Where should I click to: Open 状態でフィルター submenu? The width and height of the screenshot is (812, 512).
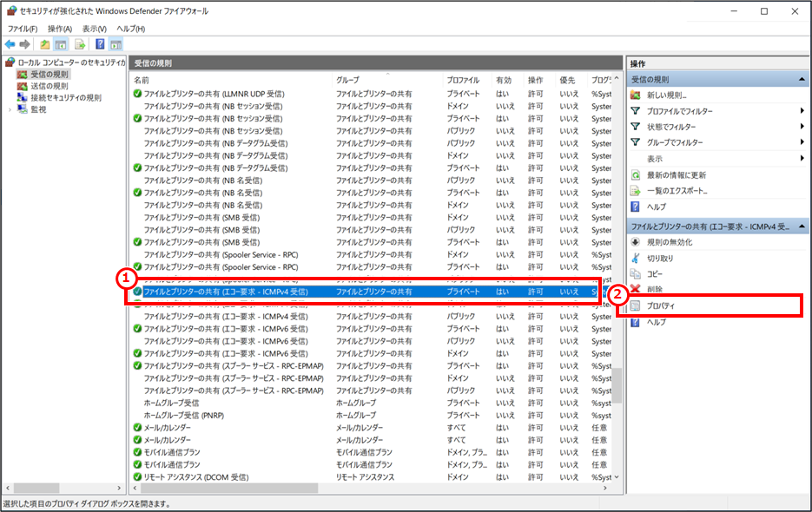(671, 127)
